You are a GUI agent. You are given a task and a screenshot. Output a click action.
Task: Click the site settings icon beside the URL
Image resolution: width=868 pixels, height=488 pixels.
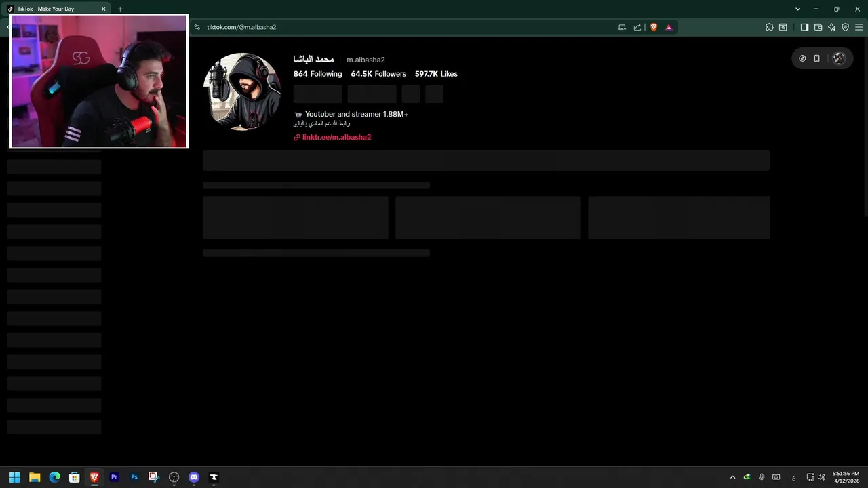click(x=197, y=27)
